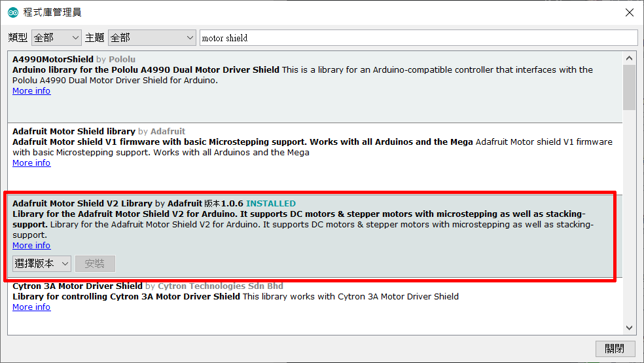Click the 'by Pololu' author text
644x363 pixels.
click(x=116, y=59)
